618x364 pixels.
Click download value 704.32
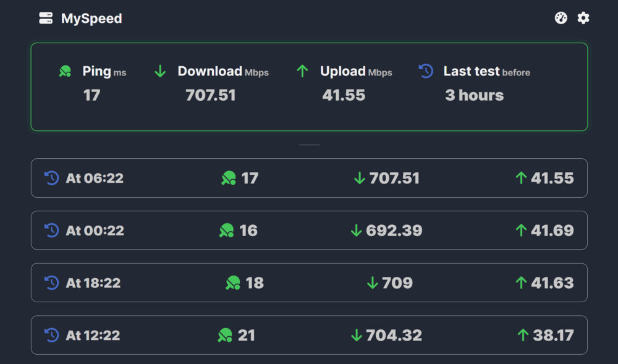pyautogui.click(x=394, y=335)
